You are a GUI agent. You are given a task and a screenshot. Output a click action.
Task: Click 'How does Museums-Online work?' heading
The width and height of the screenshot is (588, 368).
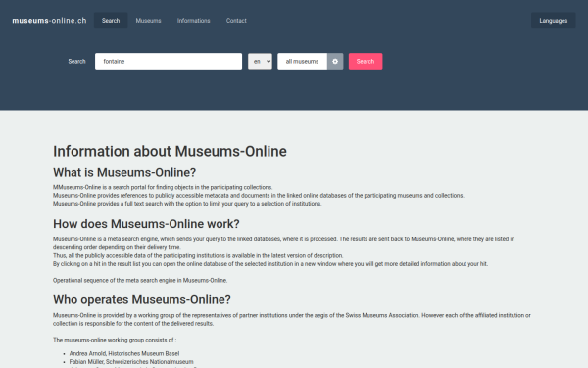click(x=146, y=224)
